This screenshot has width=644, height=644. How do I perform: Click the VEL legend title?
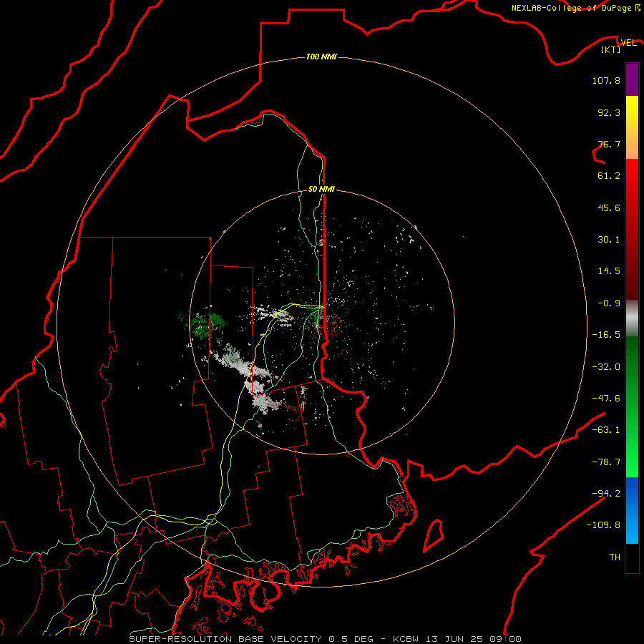628,43
